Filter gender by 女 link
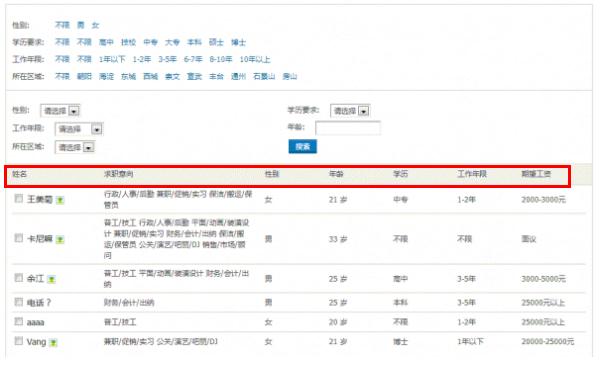610x365 pixels. 95,25
